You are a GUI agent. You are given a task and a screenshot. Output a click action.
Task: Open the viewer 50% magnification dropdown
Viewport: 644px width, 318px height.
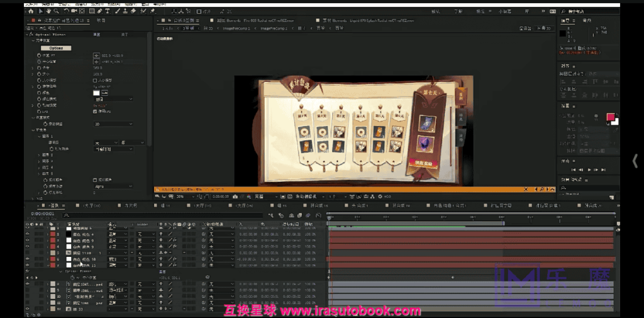(x=186, y=196)
